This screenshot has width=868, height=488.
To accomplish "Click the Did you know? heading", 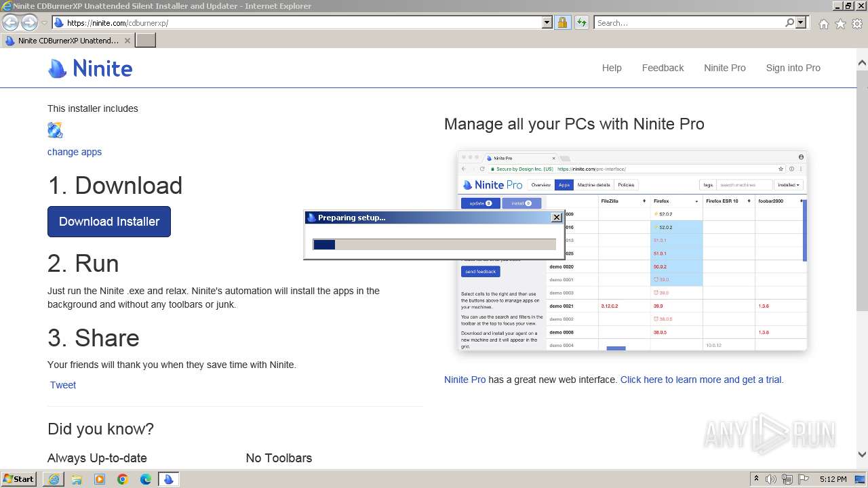I will [x=100, y=429].
